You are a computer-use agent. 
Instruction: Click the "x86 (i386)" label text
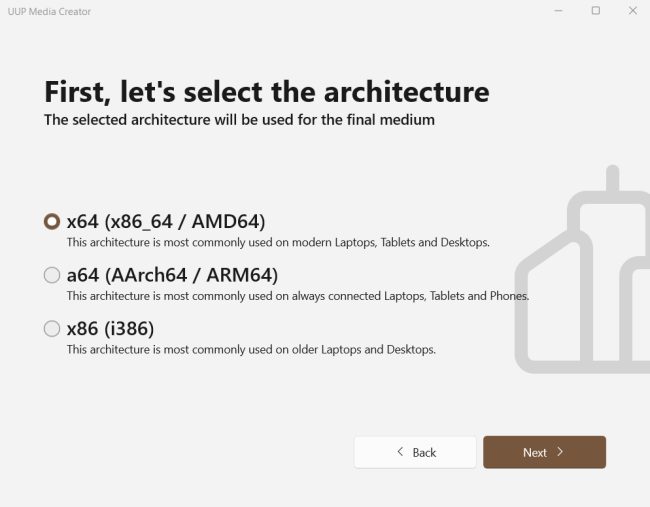coord(110,327)
